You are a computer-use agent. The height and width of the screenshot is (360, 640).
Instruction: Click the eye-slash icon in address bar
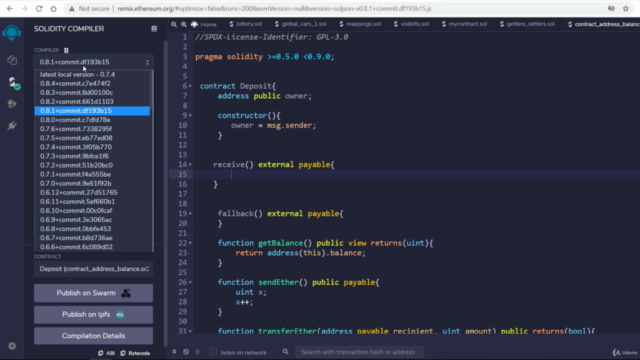[x=611, y=9]
